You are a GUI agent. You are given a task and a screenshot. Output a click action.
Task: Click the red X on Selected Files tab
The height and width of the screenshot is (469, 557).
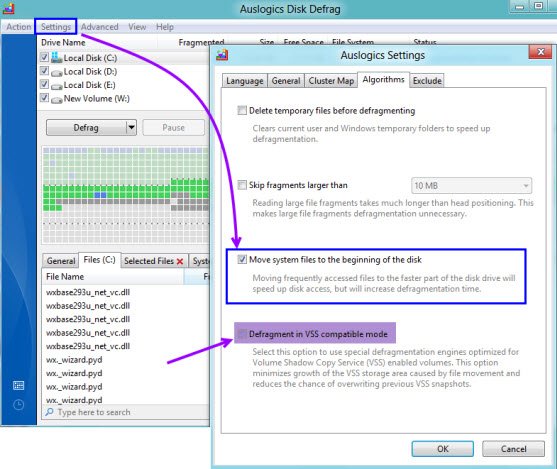pyautogui.click(x=180, y=262)
